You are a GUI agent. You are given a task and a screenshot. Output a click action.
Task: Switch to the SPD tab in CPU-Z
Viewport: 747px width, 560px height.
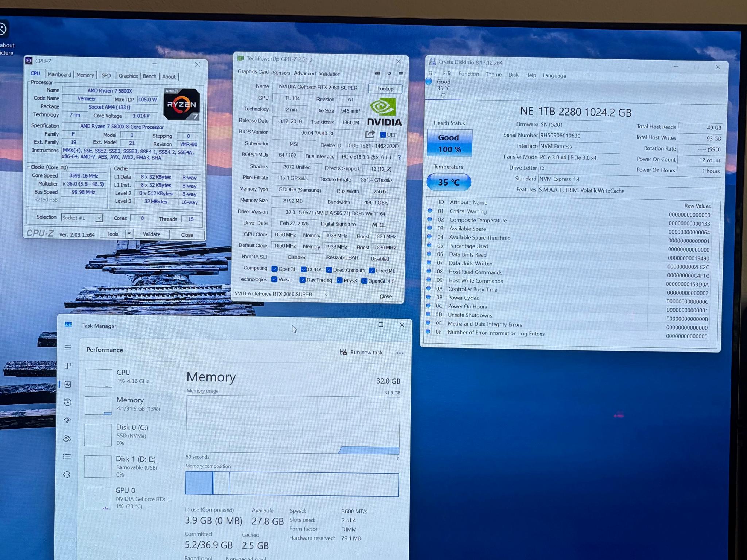coord(106,75)
